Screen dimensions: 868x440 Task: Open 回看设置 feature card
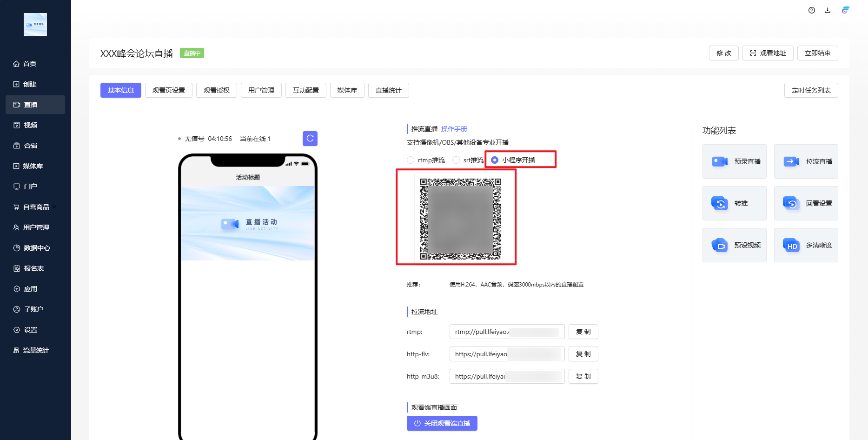pos(806,203)
